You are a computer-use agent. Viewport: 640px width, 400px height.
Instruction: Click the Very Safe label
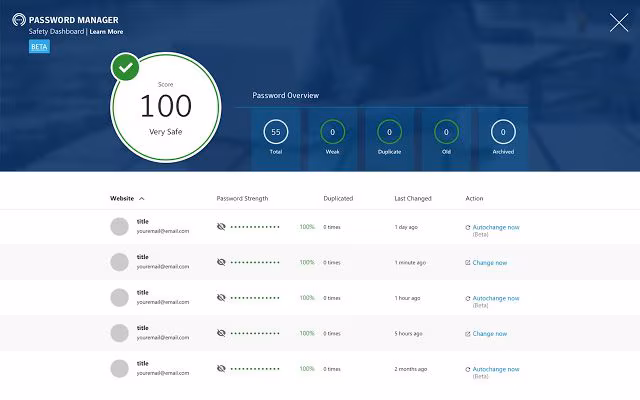point(166,132)
